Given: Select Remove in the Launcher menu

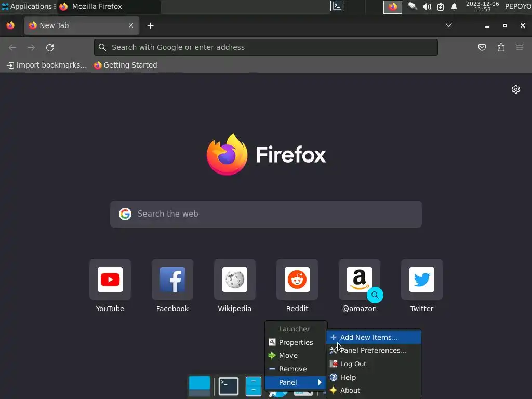Looking at the screenshot, I should (x=296, y=369).
